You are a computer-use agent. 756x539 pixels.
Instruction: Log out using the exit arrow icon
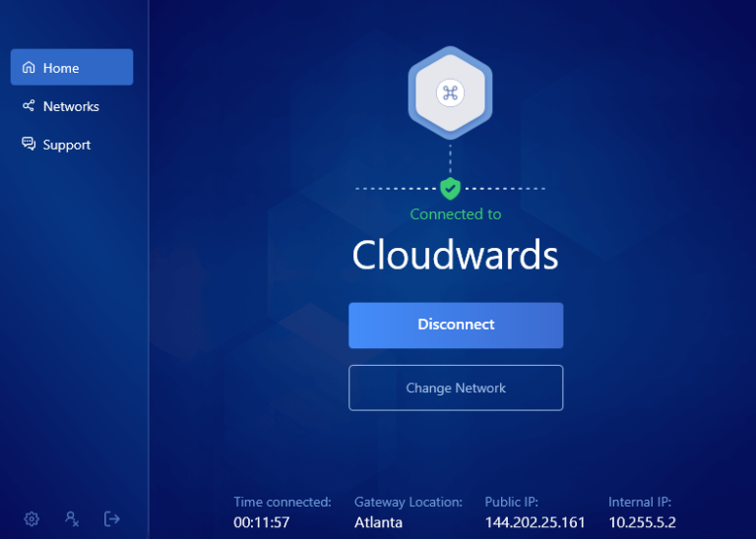point(112,518)
